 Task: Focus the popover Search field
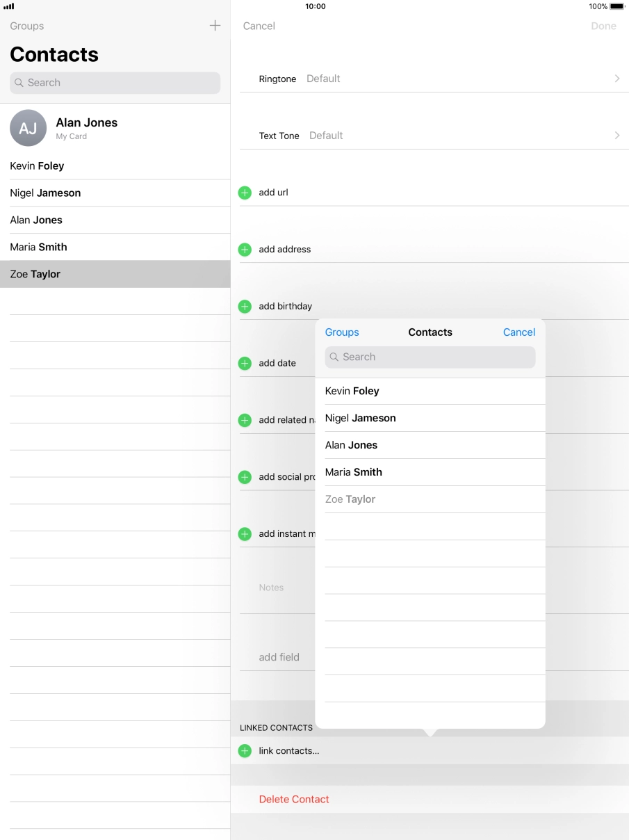430,357
